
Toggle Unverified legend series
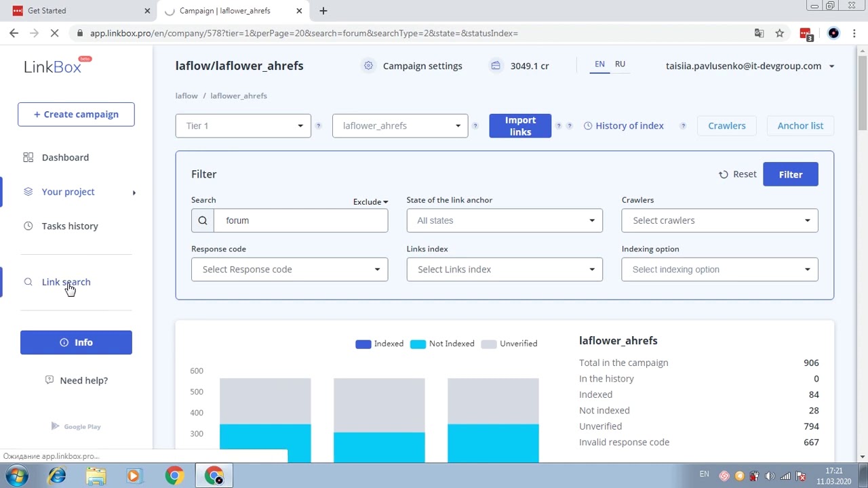[509, 344]
